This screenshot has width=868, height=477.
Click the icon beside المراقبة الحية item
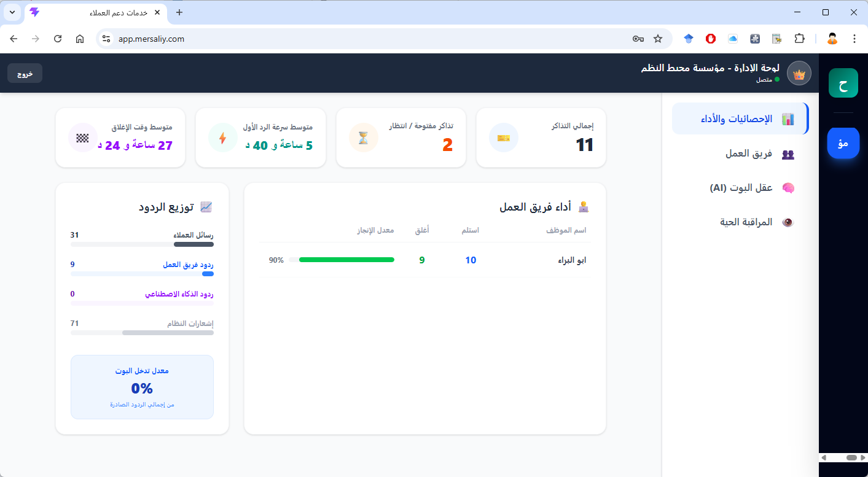788,222
